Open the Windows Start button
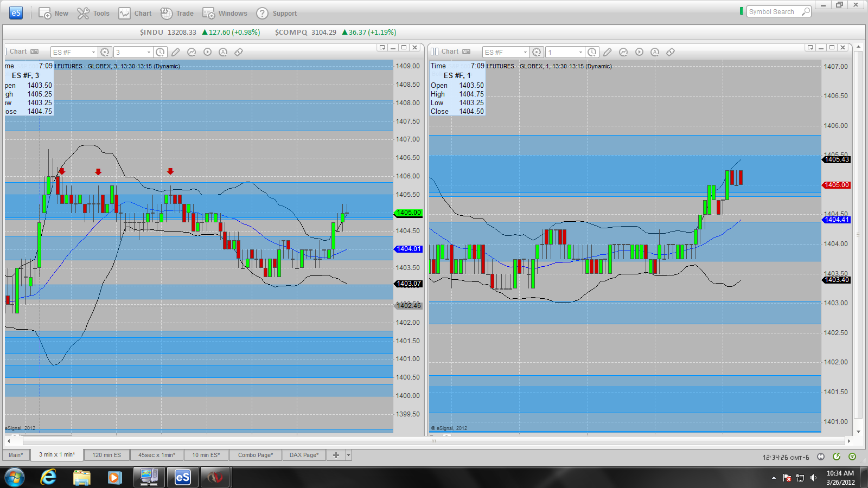 (15, 477)
